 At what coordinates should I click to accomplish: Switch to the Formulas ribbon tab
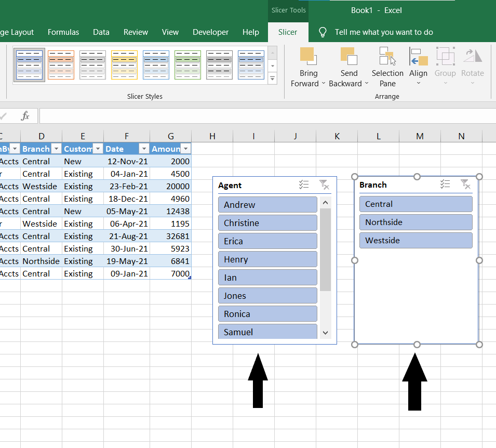click(x=63, y=32)
